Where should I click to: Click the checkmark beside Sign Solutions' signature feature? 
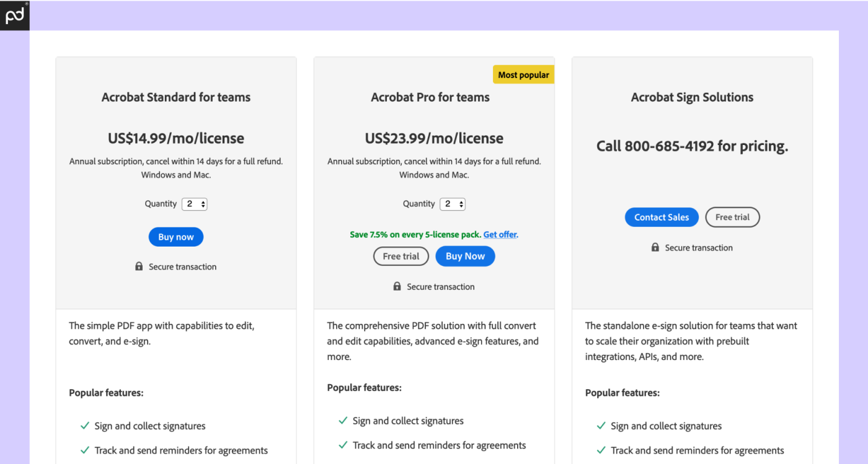[x=601, y=426]
